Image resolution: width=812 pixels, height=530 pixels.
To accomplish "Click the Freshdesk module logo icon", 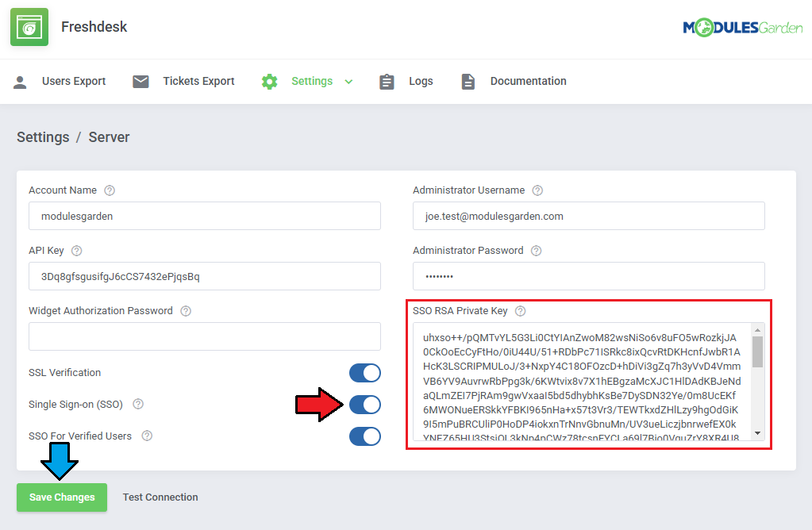I will [29, 27].
